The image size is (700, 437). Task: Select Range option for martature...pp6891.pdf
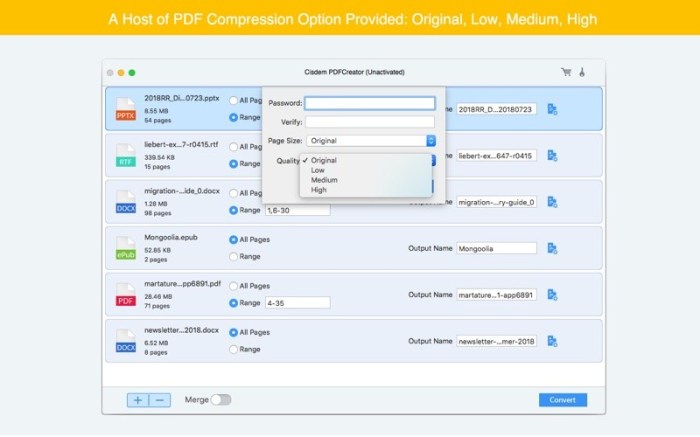[233, 303]
